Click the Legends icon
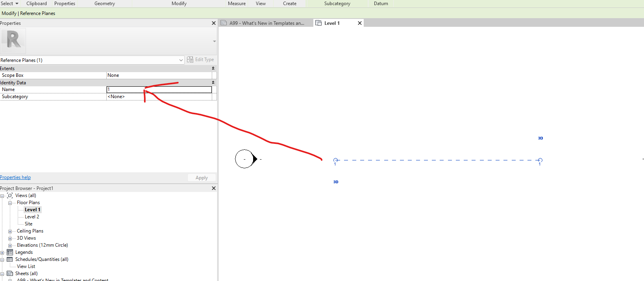The width and height of the screenshot is (644, 281). pos(10,252)
